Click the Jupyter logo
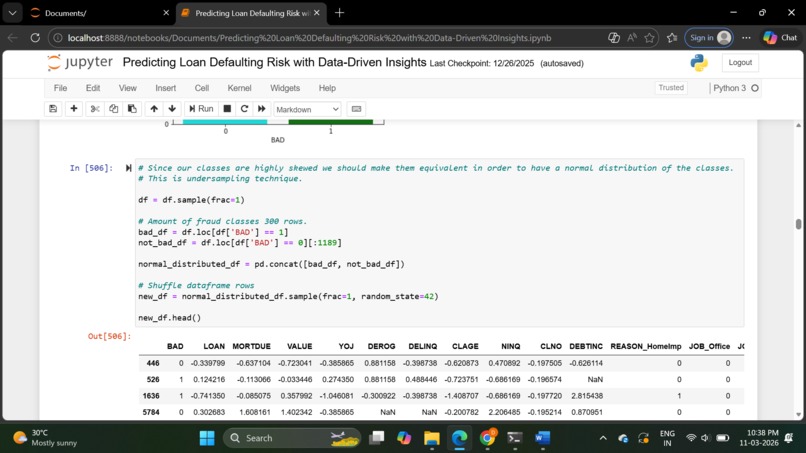Screen dimensions: 806x453 (80, 63)
